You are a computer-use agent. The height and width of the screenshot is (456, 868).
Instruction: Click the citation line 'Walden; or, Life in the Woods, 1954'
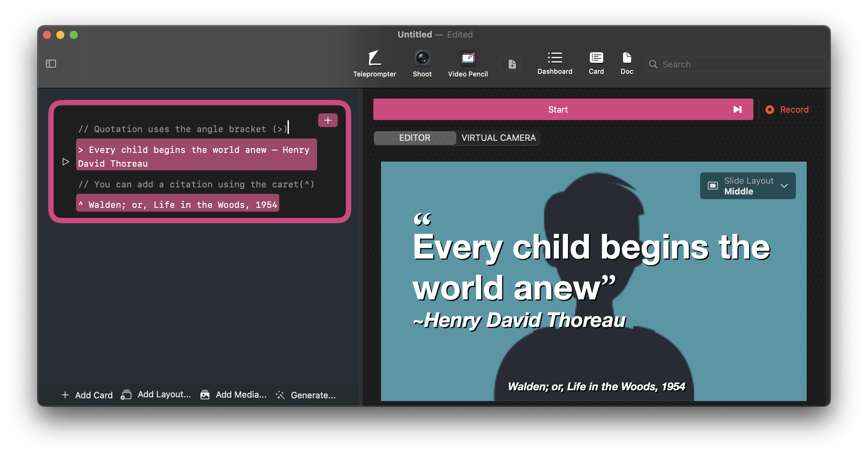coord(178,203)
